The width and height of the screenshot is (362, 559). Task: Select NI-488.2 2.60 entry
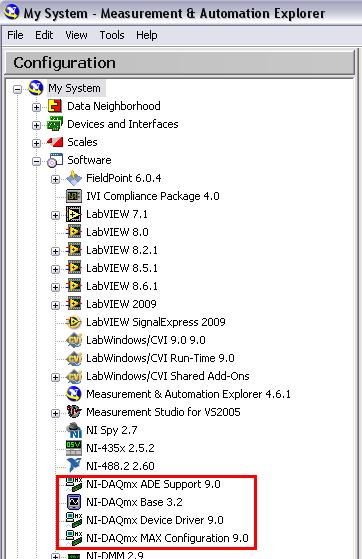(x=120, y=466)
